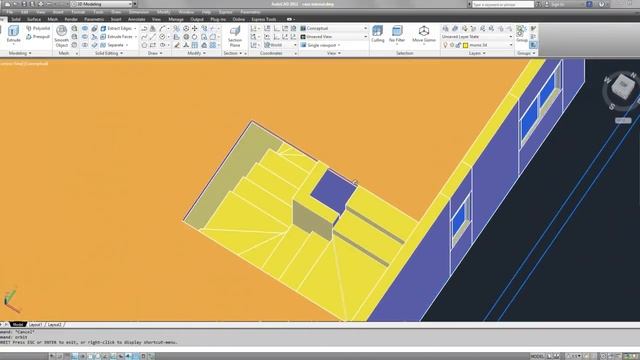
Task: Toggle current layer freeze sun icon
Action: click(452, 45)
